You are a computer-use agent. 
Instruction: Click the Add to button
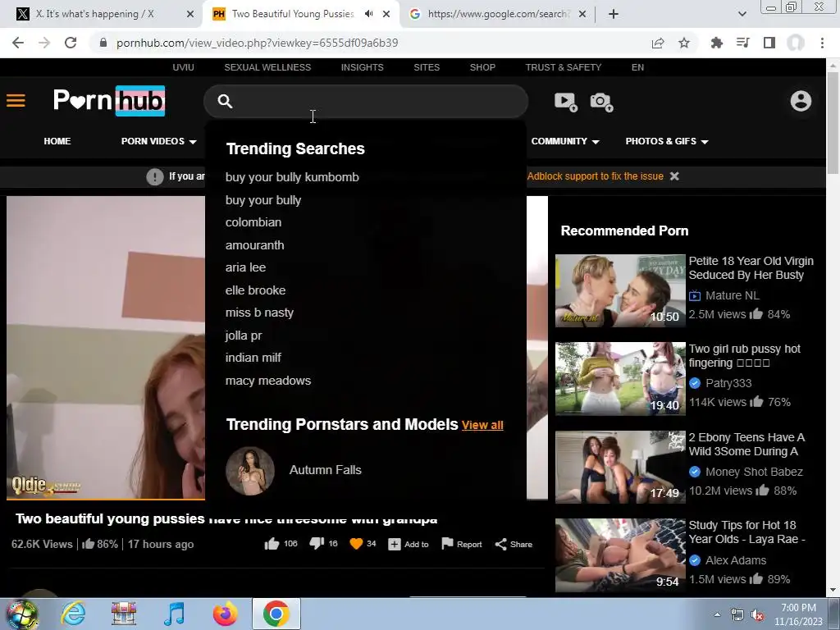409,545
